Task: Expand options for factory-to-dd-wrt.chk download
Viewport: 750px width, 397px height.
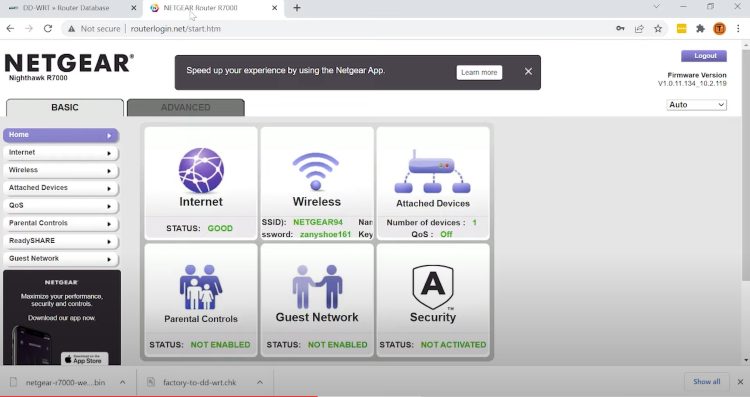Action: coord(260,382)
